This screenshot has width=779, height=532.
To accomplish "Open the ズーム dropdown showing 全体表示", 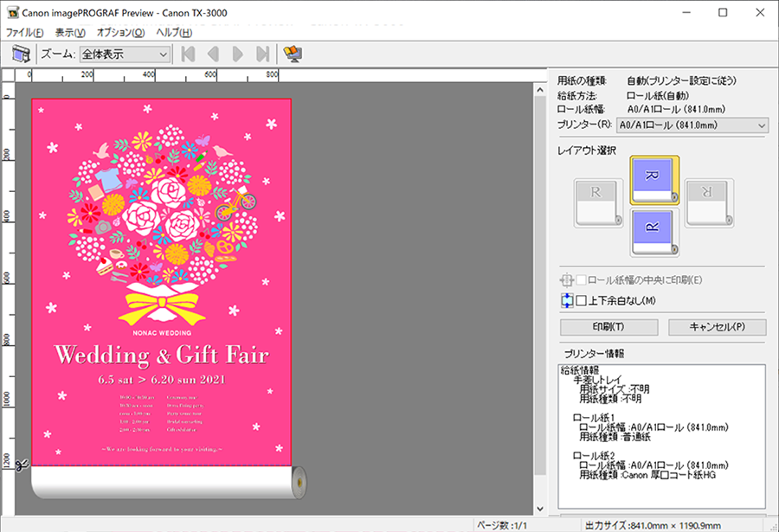I will pyautogui.click(x=126, y=54).
